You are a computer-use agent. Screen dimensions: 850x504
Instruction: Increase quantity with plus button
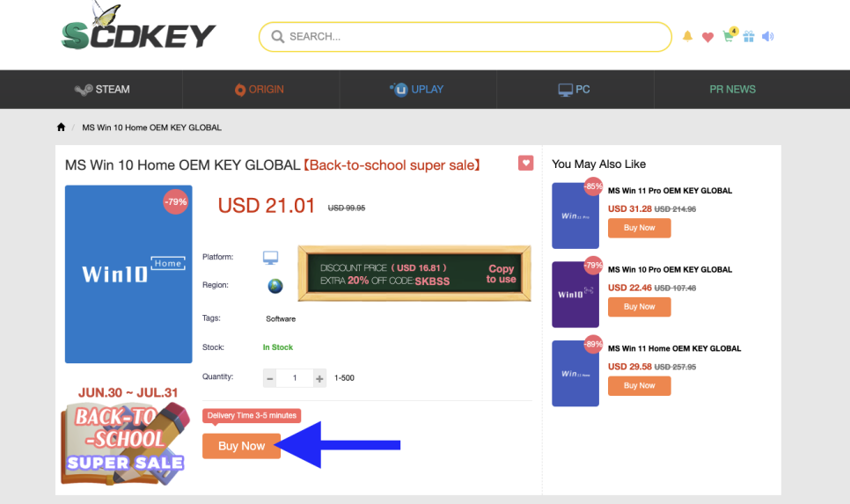click(x=319, y=378)
